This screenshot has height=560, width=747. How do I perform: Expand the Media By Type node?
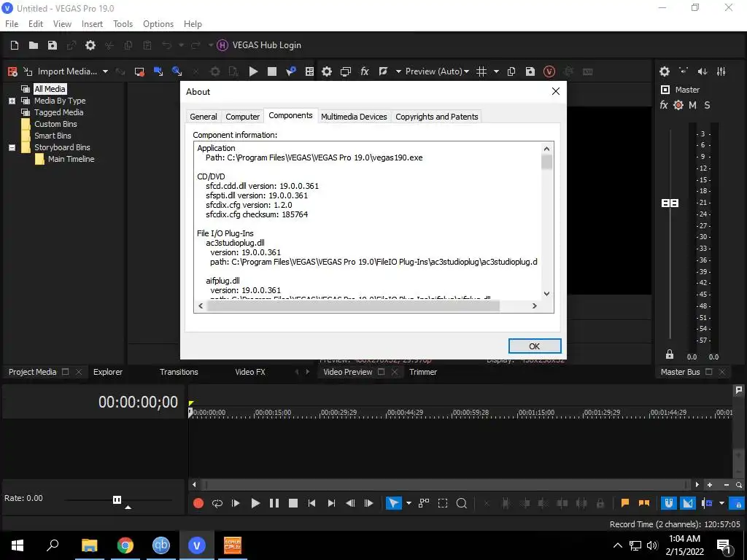pos(12,101)
